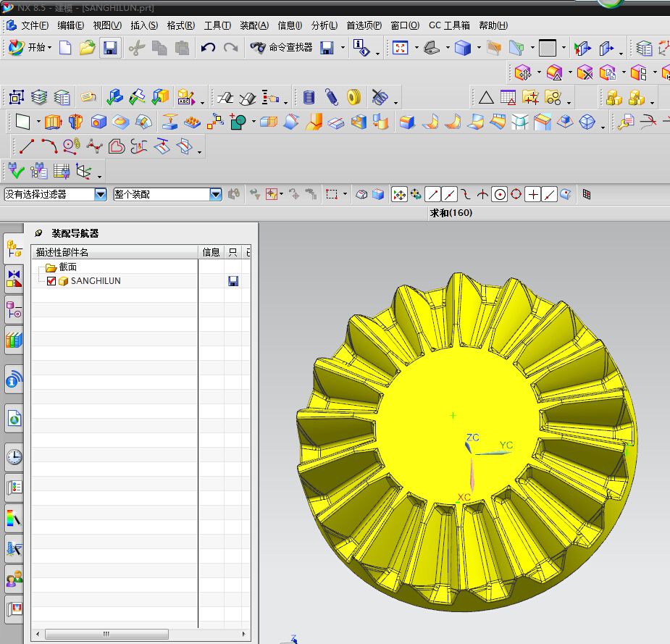Open the History clock tab in sidebar

click(14, 456)
